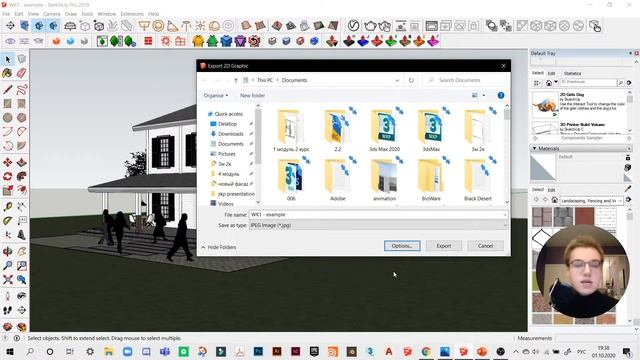Image resolution: width=640 pixels, height=360 pixels.
Task: Open the Adobe folder
Action: click(x=338, y=180)
